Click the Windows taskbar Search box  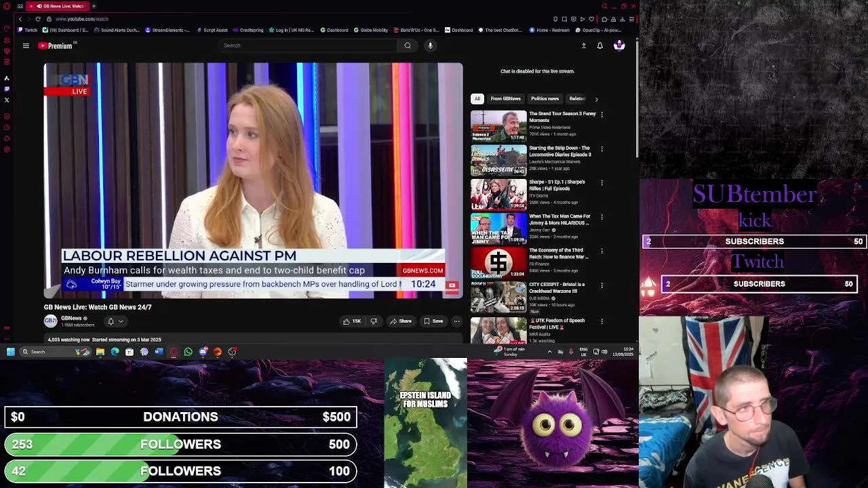(56, 352)
